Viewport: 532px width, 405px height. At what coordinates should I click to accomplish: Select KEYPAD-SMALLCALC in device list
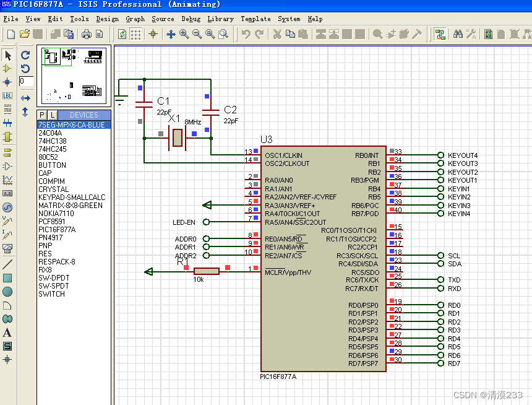(x=74, y=198)
